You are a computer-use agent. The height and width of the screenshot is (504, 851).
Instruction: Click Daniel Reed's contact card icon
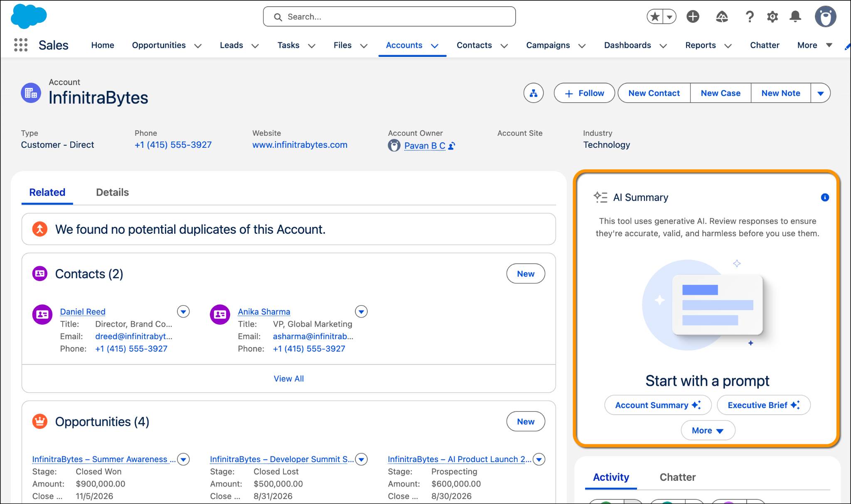pyautogui.click(x=42, y=314)
